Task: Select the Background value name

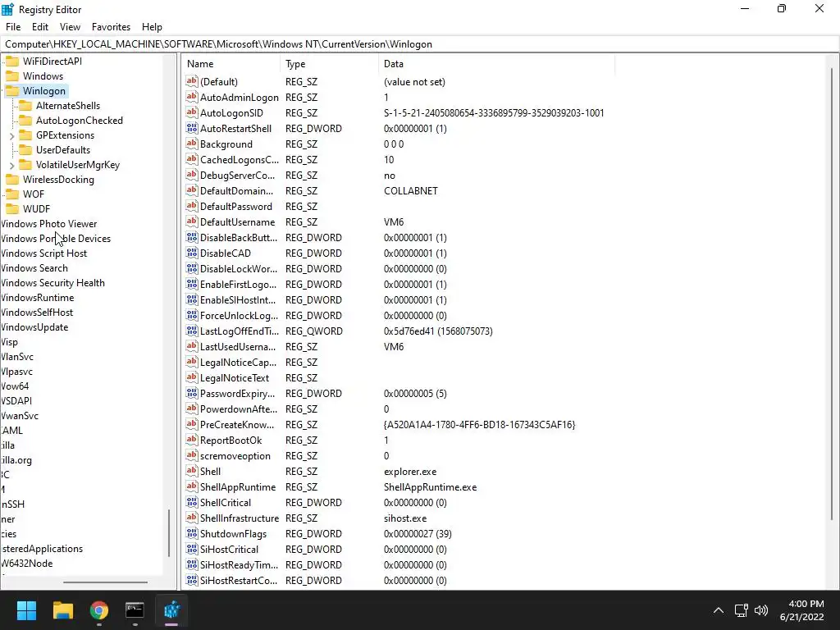Action: (x=226, y=144)
